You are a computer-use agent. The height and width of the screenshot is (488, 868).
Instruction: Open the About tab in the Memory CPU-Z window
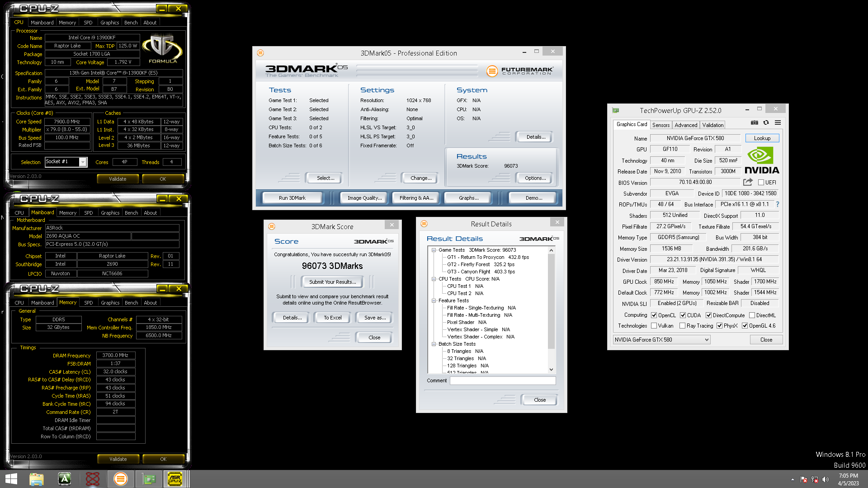[x=151, y=303]
